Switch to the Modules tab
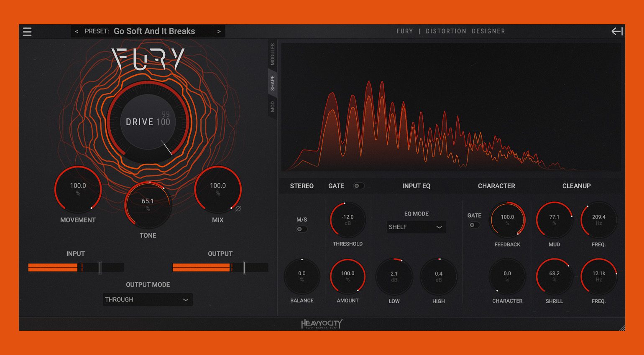This screenshot has height=355, width=644. tap(273, 54)
